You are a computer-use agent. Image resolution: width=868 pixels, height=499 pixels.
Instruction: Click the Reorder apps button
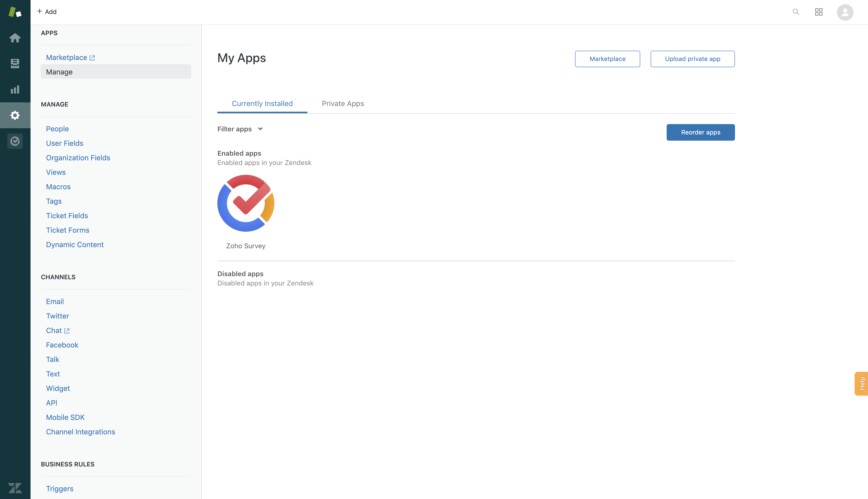pos(700,132)
